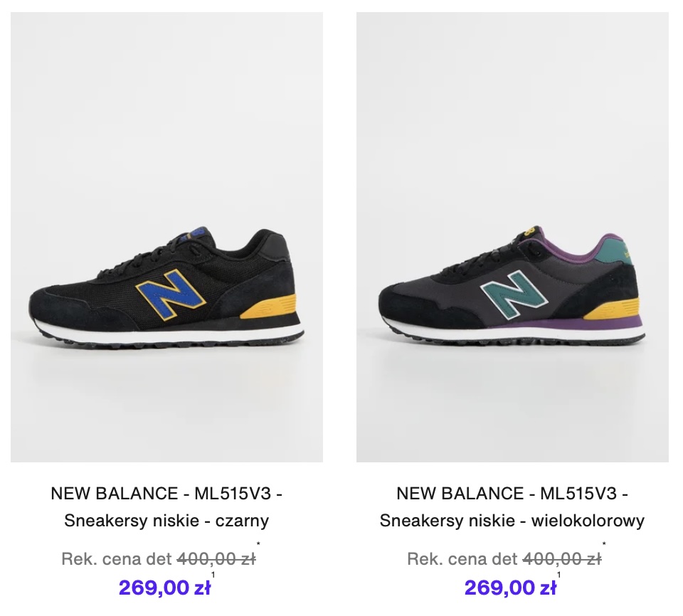Click 'Rek. cena det' label under wielokolorowy sneaker

[x=462, y=559]
